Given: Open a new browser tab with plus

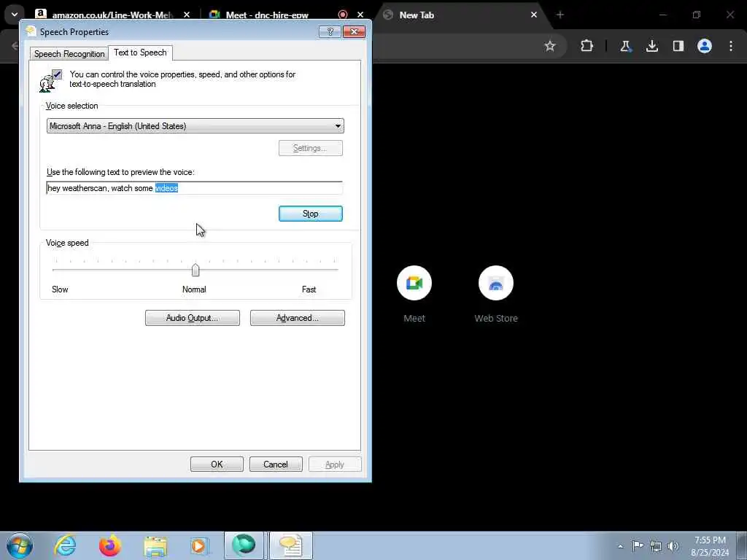Looking at the screenshot, I should tap(560, 15).
